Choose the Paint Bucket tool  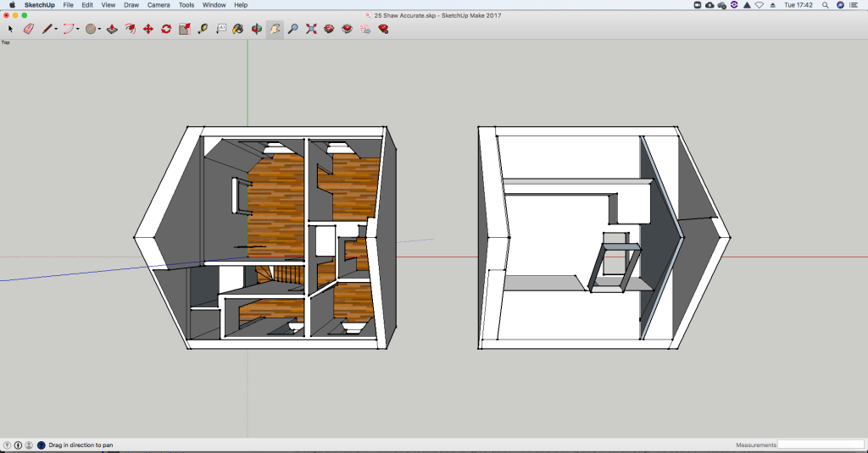coord(238,29)
